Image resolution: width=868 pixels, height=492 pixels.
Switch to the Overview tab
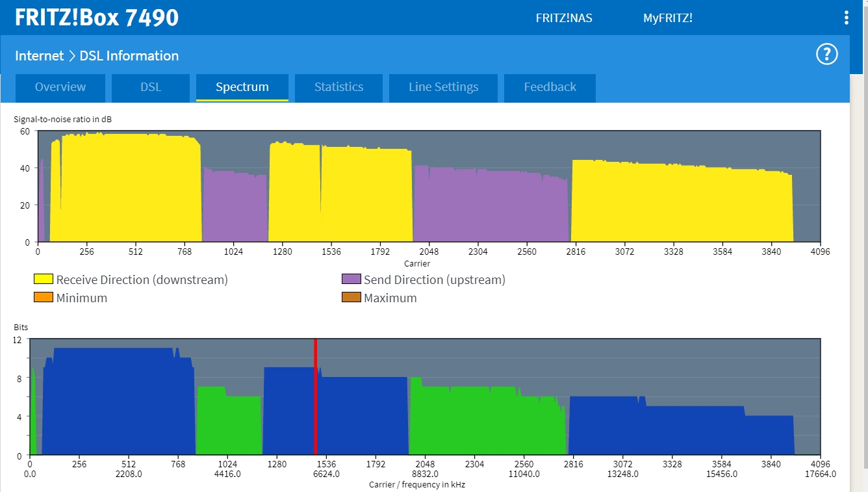[60, 87]
